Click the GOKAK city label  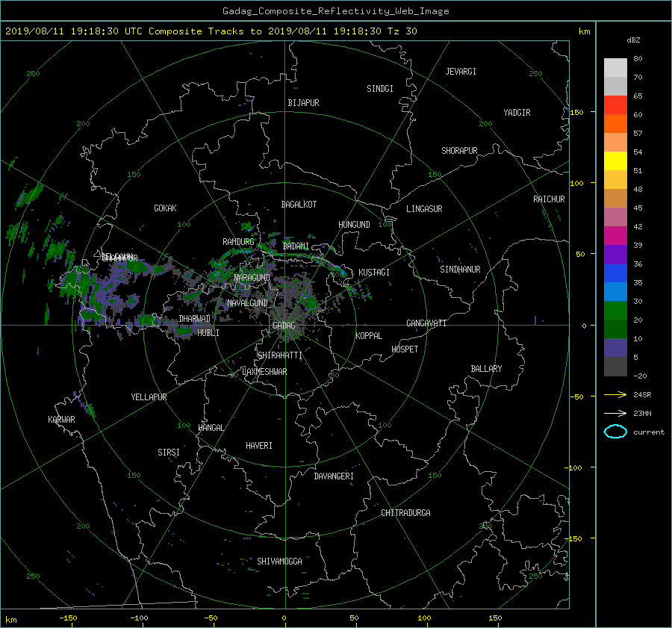point(166,208)
